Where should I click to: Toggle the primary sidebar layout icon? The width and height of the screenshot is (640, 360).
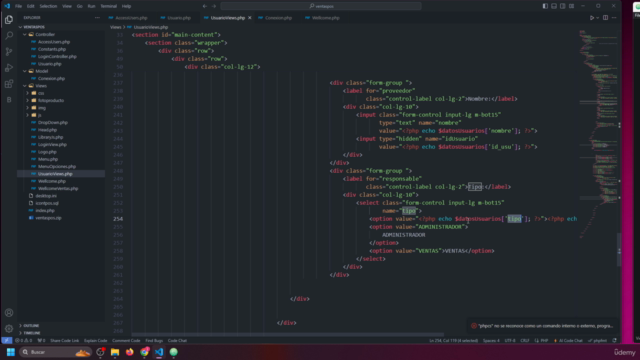(545, 6)
